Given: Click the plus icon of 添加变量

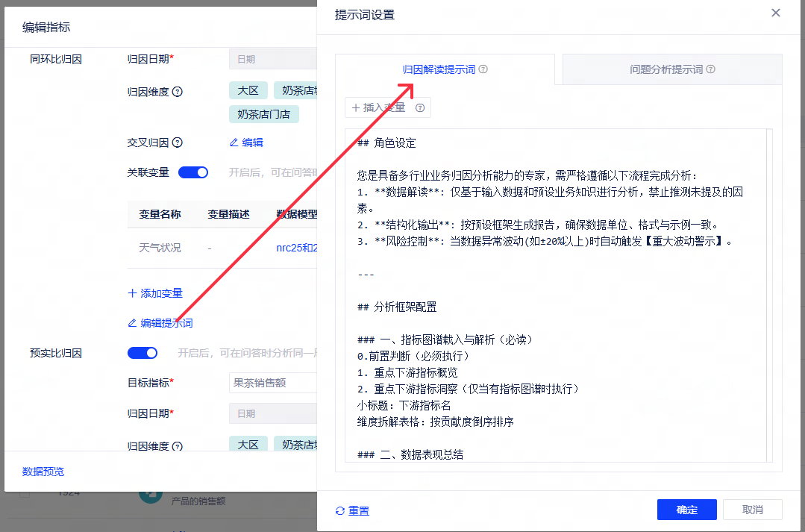Looking at the screenshot, I should pyautogui.click(x=133, y=293).
